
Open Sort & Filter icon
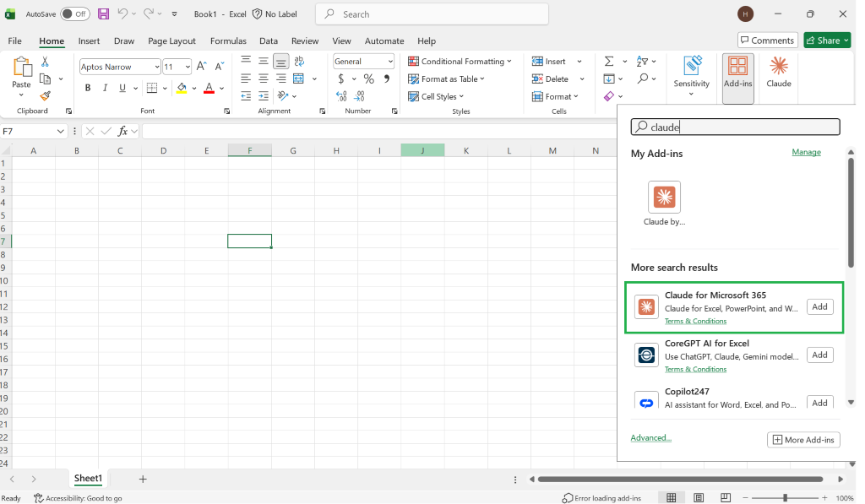[x=642, y=62]
